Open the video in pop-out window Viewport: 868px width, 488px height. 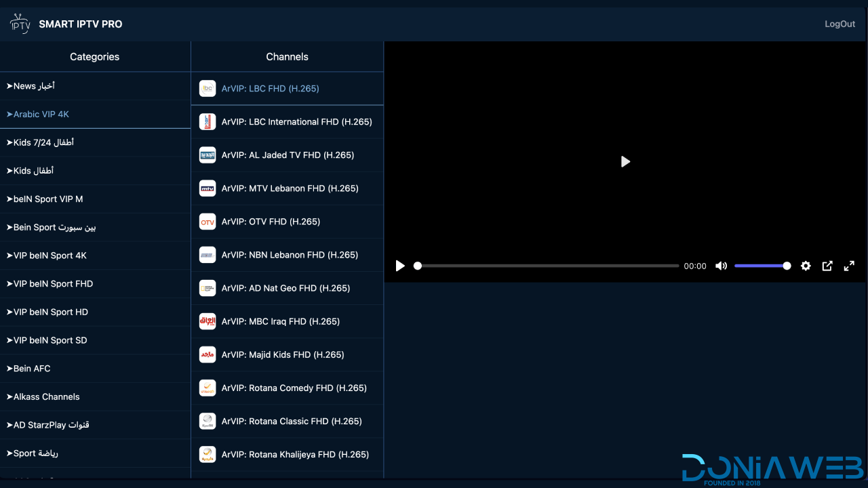[x=827, y=266]
